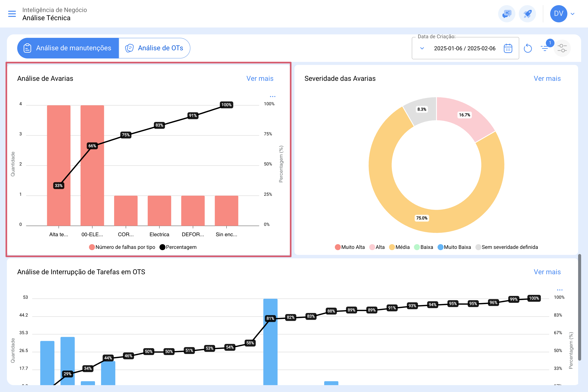588x392 pixels.
Task: Toggle Média legend item
Action: pos(399,247)
